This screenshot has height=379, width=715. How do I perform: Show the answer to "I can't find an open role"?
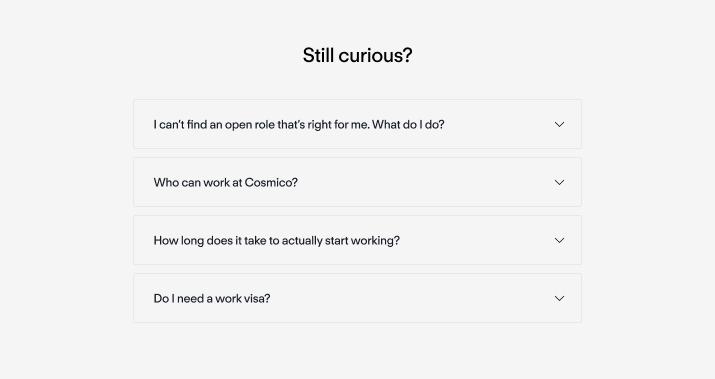click(x=357, y=124)
